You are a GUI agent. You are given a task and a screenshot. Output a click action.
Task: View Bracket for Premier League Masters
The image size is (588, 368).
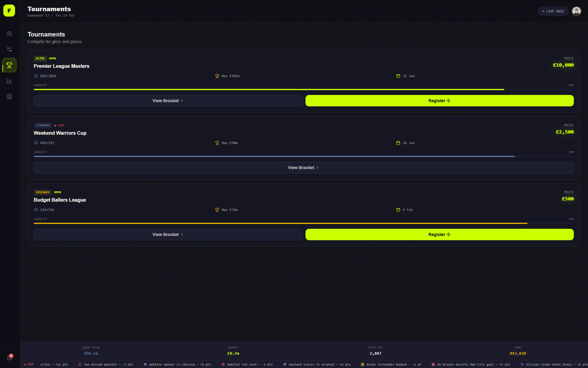click(x=168, y=101)
